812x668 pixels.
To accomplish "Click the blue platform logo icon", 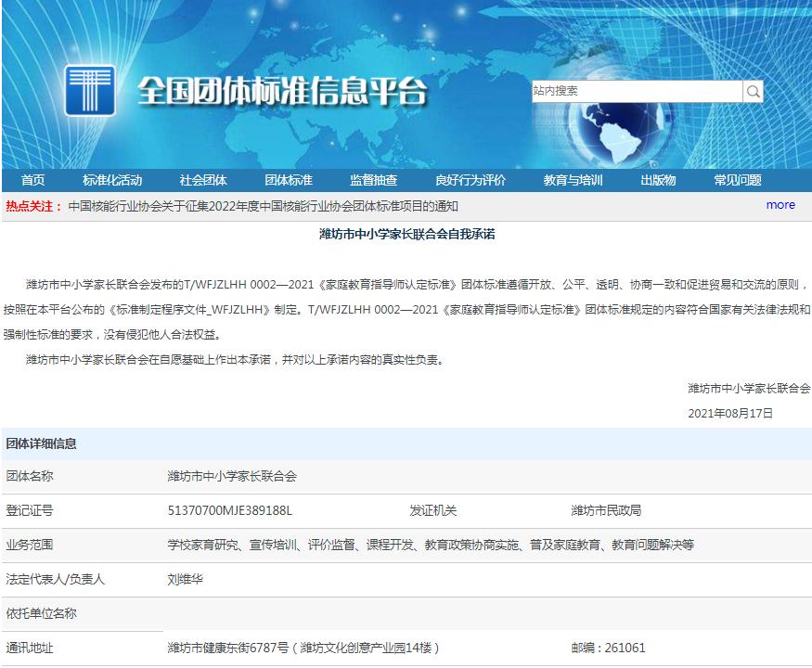I will click(90, 90).
